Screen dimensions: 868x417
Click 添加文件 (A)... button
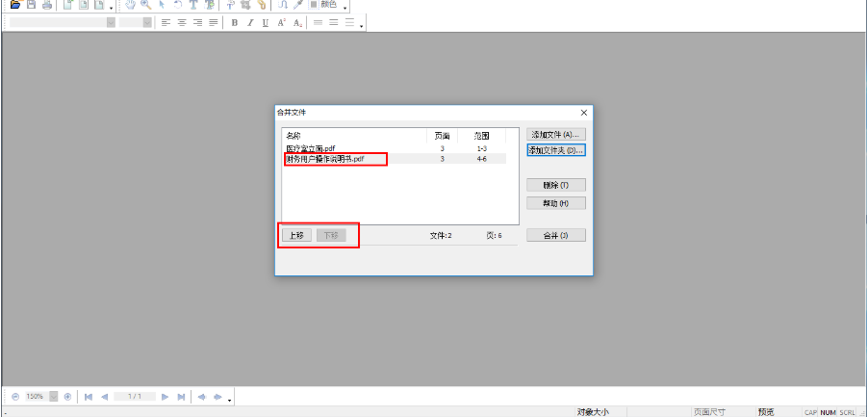pos(556,134)
